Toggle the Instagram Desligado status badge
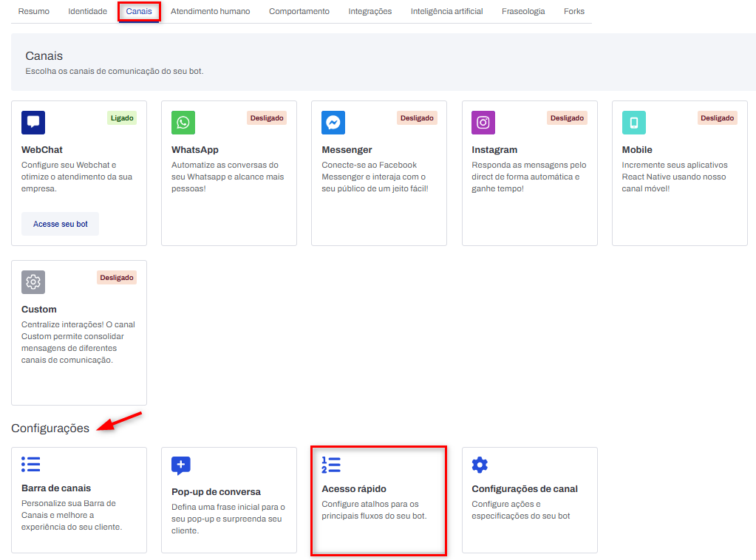The width and height of the screenshot is (756, 560). coord(567,118)
